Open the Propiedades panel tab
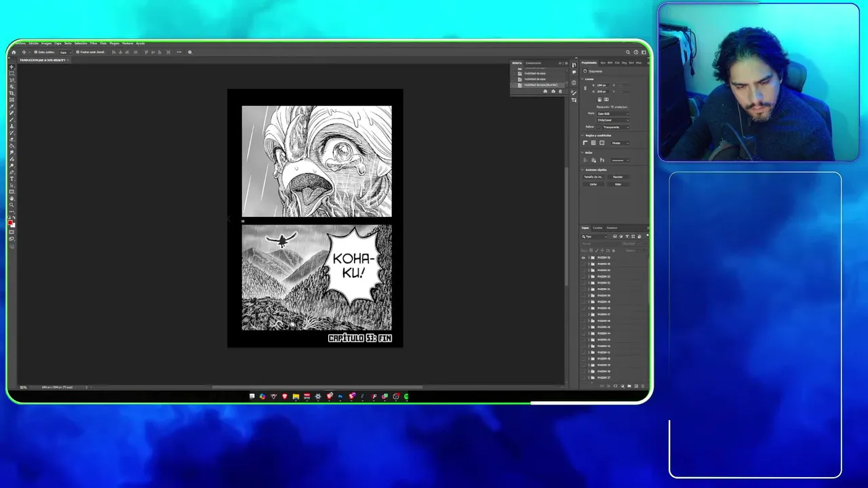Viewport: 868px width, 488px height. pos(589,63)
